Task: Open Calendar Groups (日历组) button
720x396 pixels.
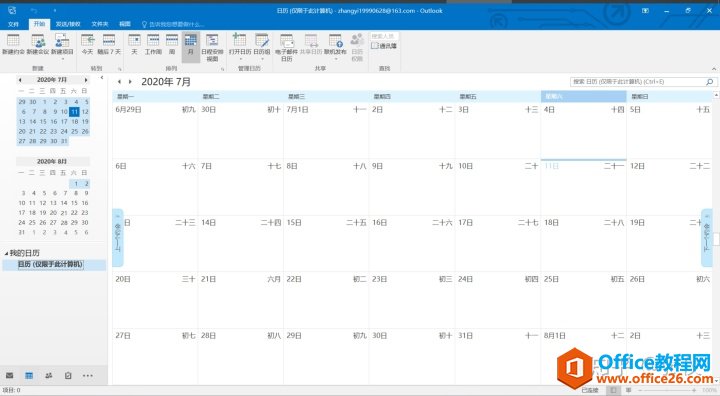Action: tap(262, 46)
